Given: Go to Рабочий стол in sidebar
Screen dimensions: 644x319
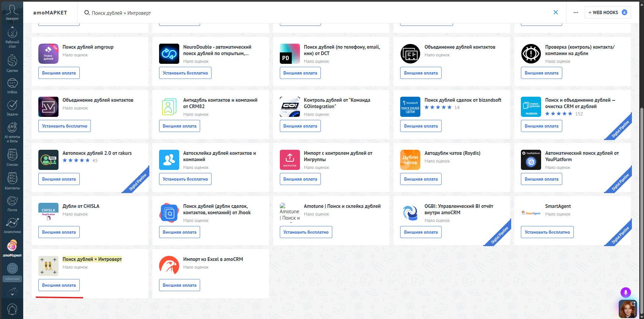Looking at the screenshot, I should (x=12, y=38).
